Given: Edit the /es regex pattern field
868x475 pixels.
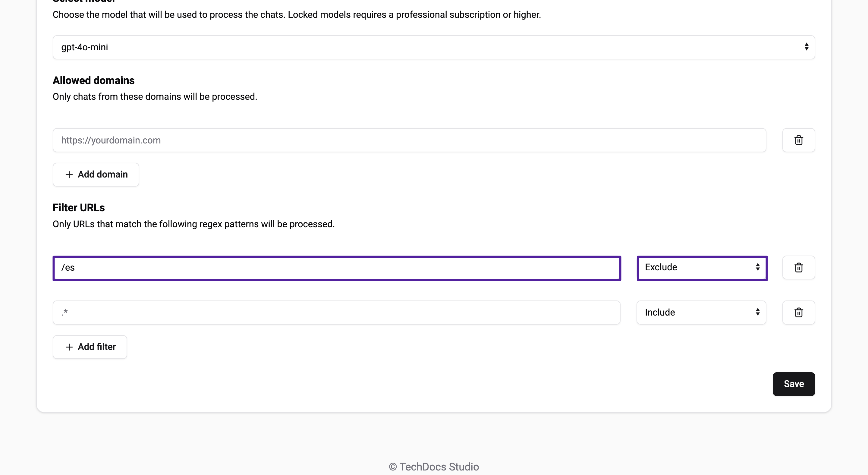Looking at the screenshot, I should coord(337,268).
